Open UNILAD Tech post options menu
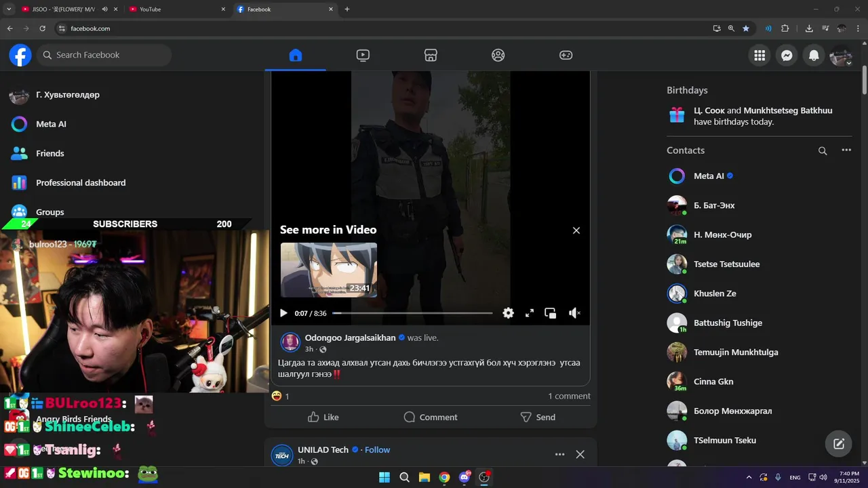The width and height of the screenshot is (868, 488). (559, 454)
